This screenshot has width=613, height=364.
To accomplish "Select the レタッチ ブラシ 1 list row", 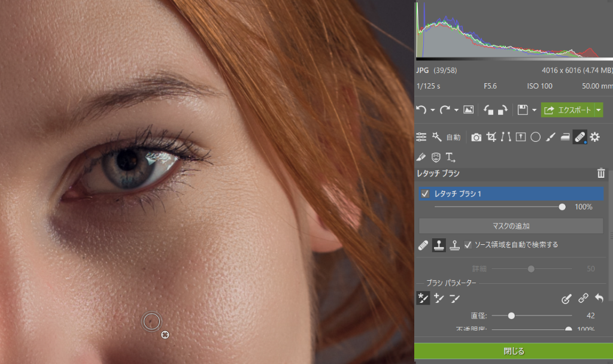I will click(511, 193).
